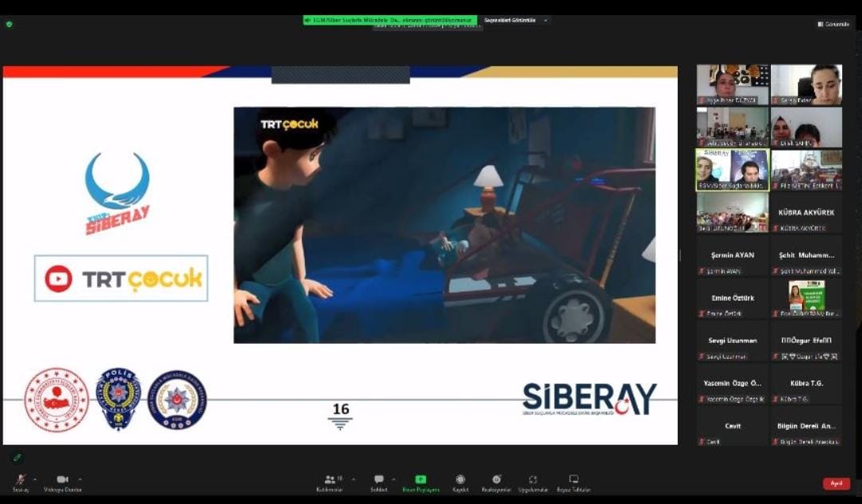Viewport: 862px width, 504px height.
Task: Click the TRT Çocuk YouTube banner
Action: (x=121, y=278)
